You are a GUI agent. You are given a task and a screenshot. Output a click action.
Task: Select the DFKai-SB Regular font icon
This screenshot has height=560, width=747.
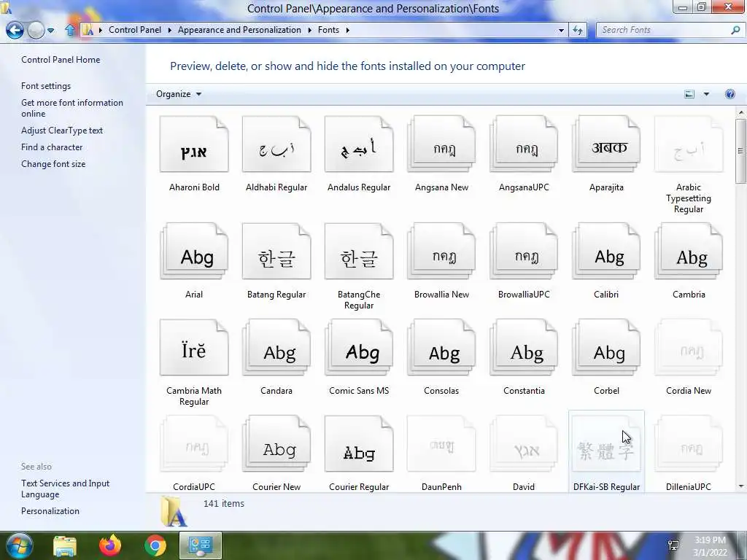[x=606, y=444]
